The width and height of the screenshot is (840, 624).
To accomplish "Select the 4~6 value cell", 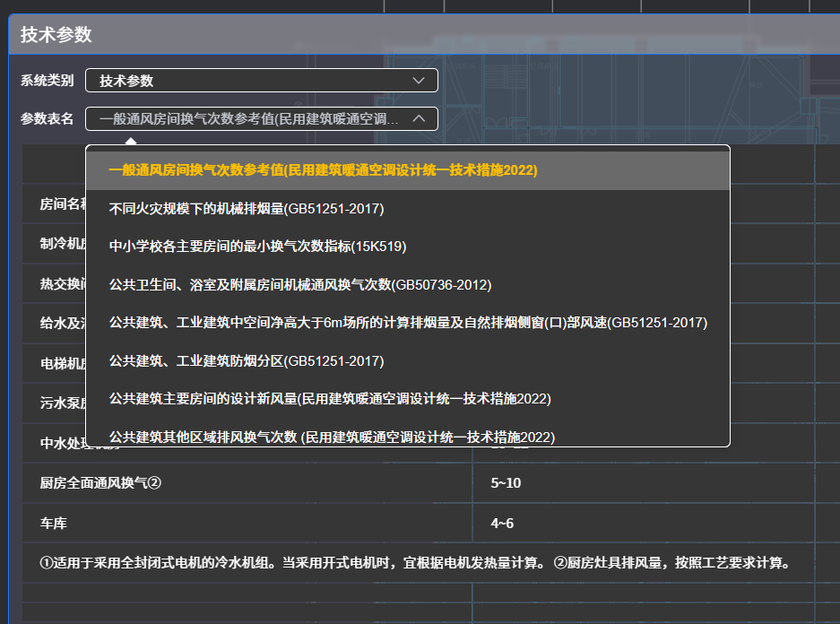I will tap(502, 524).
